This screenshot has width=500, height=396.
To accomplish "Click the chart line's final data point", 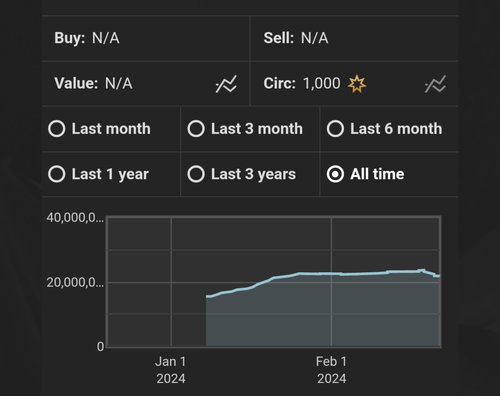I will [x=439, y=276].
